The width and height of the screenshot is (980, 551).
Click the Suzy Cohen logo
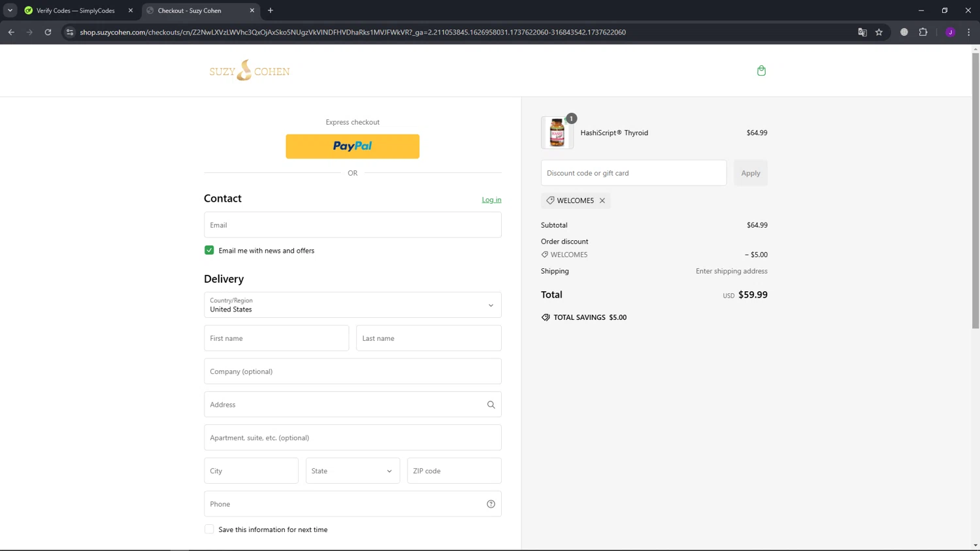pos(250,71)
